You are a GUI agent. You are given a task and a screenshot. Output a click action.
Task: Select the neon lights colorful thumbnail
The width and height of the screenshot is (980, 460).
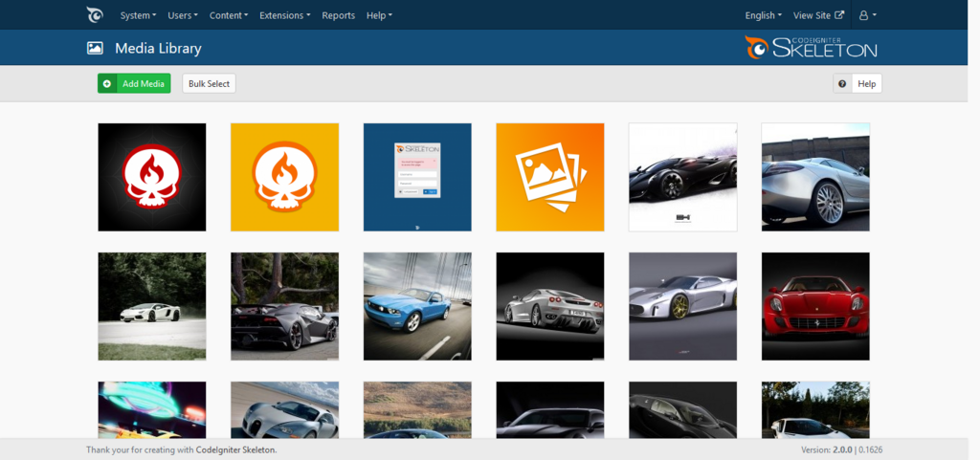(152, 409)
